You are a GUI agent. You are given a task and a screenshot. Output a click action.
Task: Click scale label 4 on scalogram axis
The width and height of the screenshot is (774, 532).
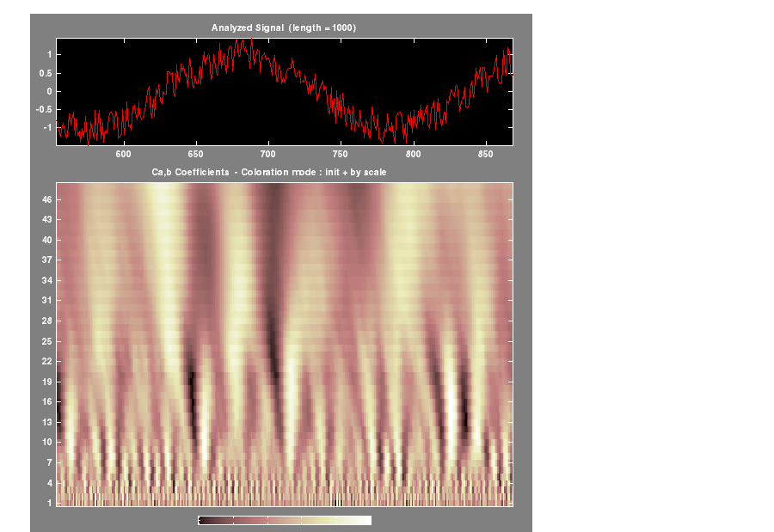49,483
